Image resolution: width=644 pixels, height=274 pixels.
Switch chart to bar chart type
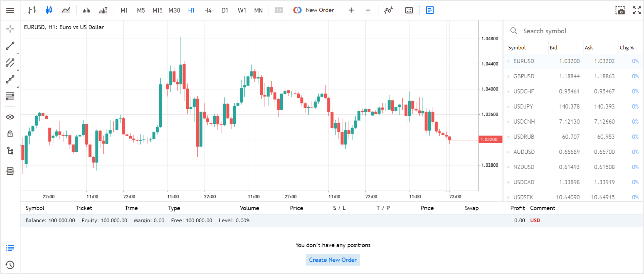32,10
